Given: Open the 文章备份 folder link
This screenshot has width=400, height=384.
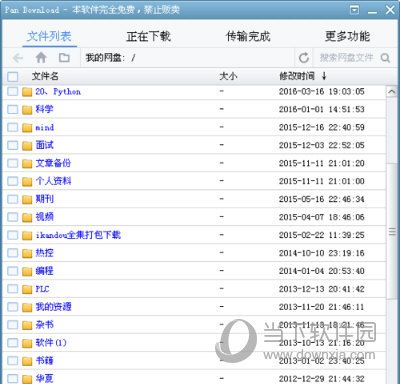Looking at the screenshot, I should click(53, 163).
